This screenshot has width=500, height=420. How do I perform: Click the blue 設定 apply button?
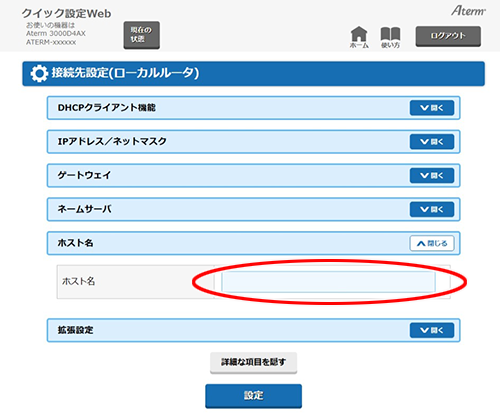click(x=253, y=396)
